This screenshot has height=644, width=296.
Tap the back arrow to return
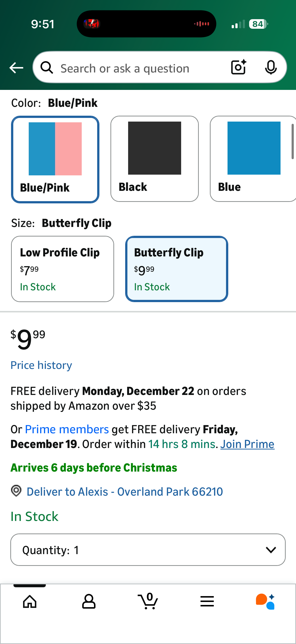tap(16, 68)
